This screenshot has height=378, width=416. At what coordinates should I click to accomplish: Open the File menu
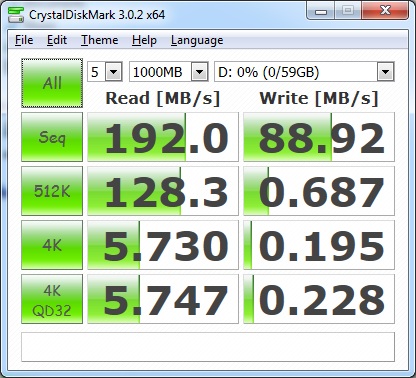click(x=24, y=40)
